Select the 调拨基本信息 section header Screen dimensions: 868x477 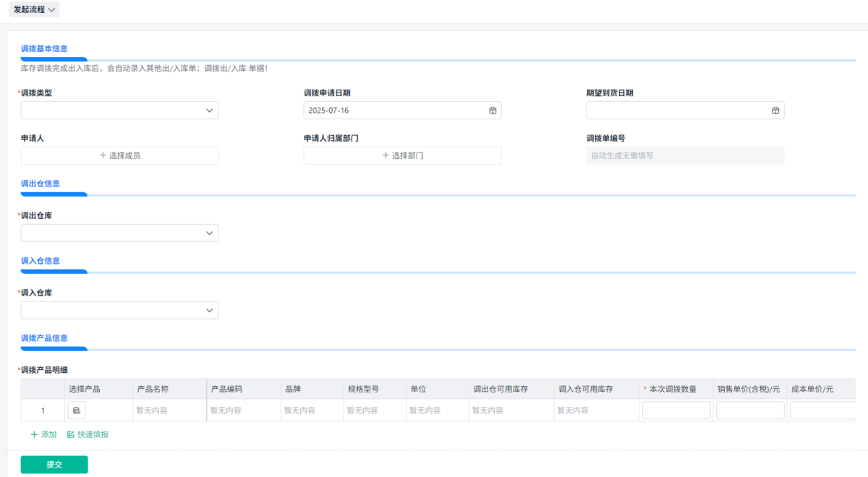click(x=44, y=48)
